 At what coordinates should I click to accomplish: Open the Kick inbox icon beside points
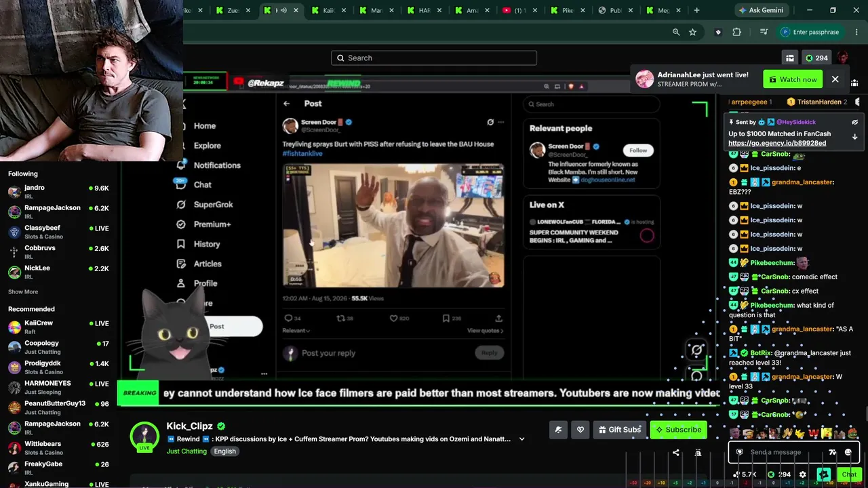pyautogui.click(x=790, y=58)
